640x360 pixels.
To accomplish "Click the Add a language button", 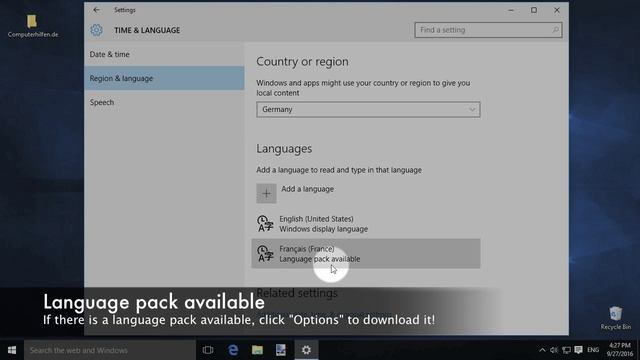I will click(295, 193).
